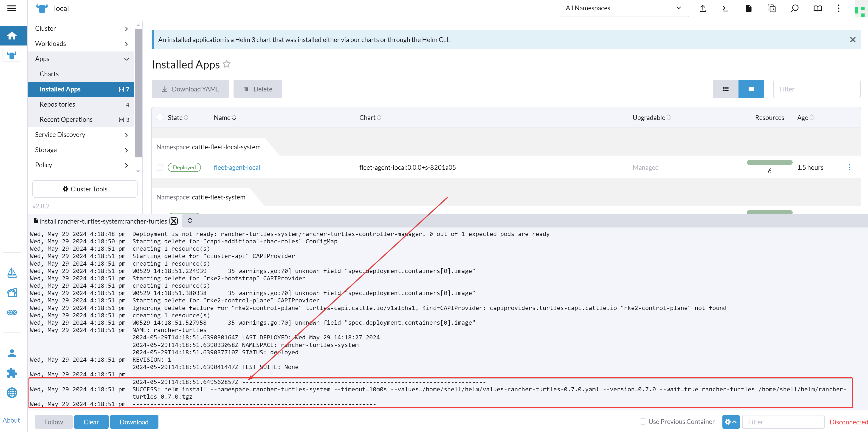Favorite Installed Apps with star icon
868x432 pixels.
pyautogui.click(x=227, y=64)
